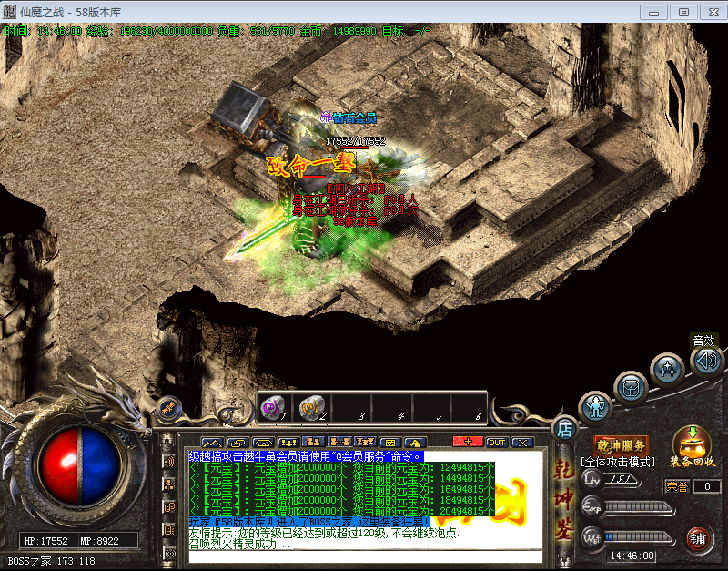Toggle the hierarchy guild chat side icon
This screenshot has width=728, height=571.
tap(169, 484)
